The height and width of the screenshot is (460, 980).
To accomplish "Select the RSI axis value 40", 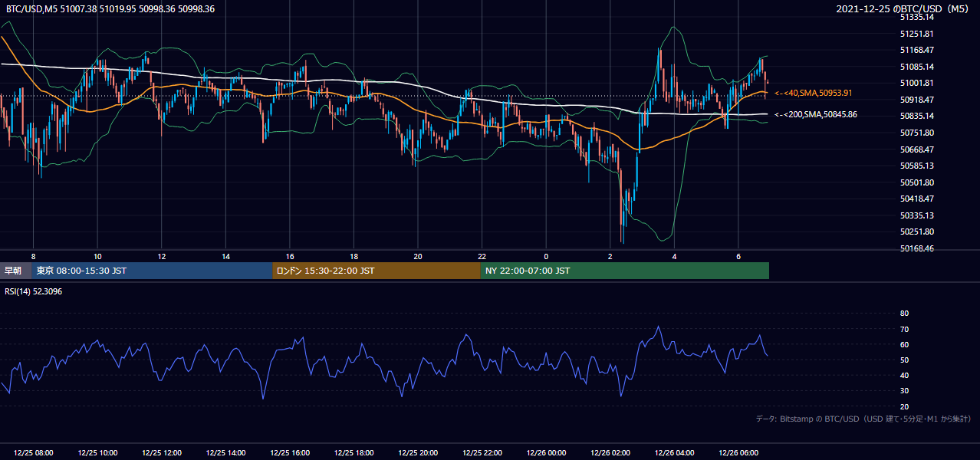I will [904, 376].
